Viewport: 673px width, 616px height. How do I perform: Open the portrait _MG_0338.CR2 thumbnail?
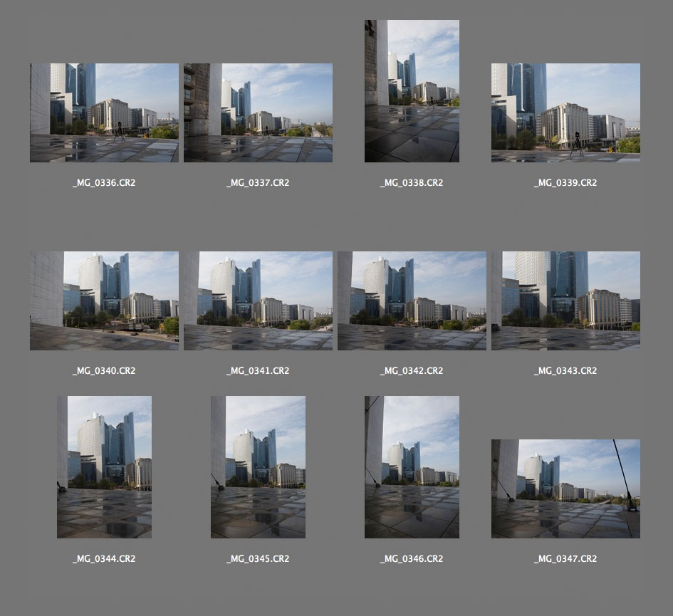pos(412,91)
